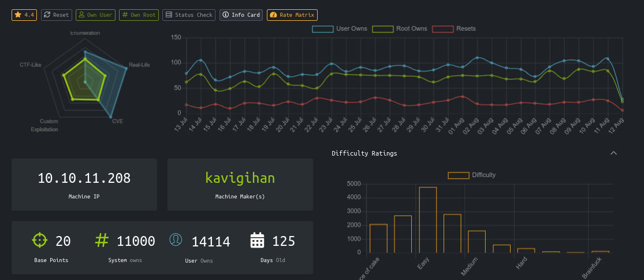Open the Info Card tab
The height and width of the screenshot is (280, 644).
241,14
